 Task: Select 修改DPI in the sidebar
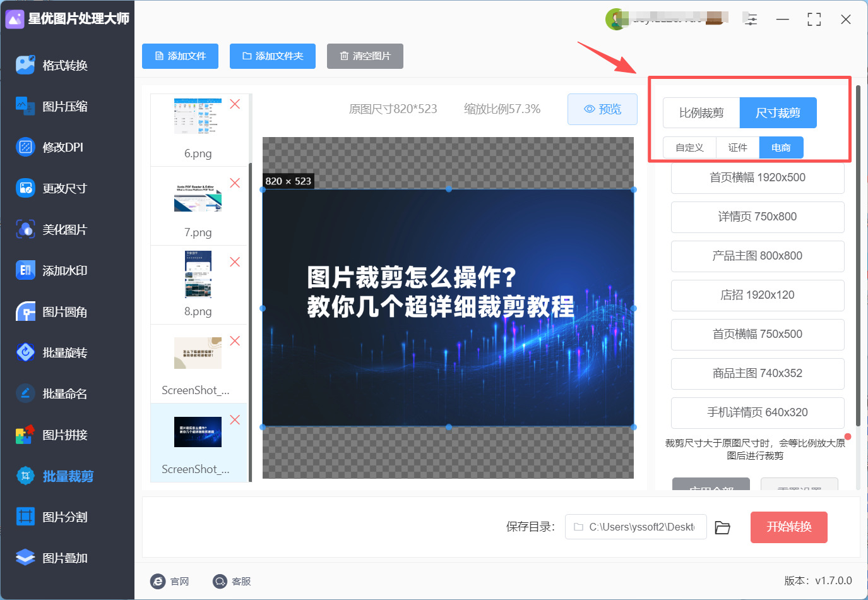point(50,147)
